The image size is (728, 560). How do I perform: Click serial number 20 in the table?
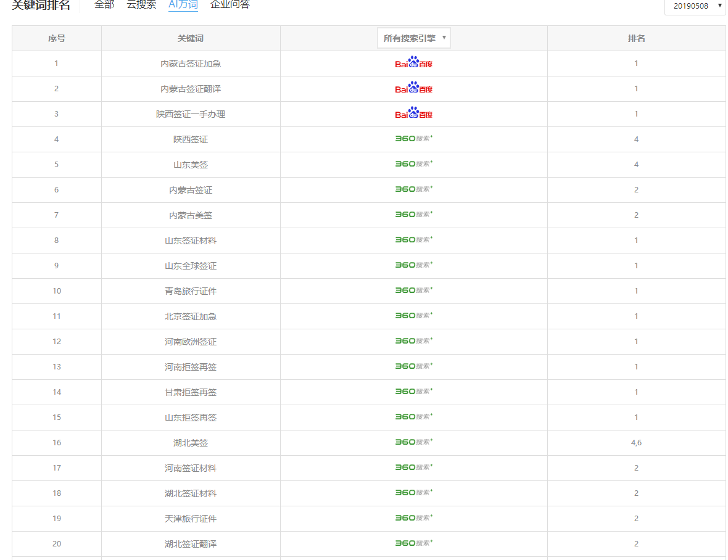[57, 544]
